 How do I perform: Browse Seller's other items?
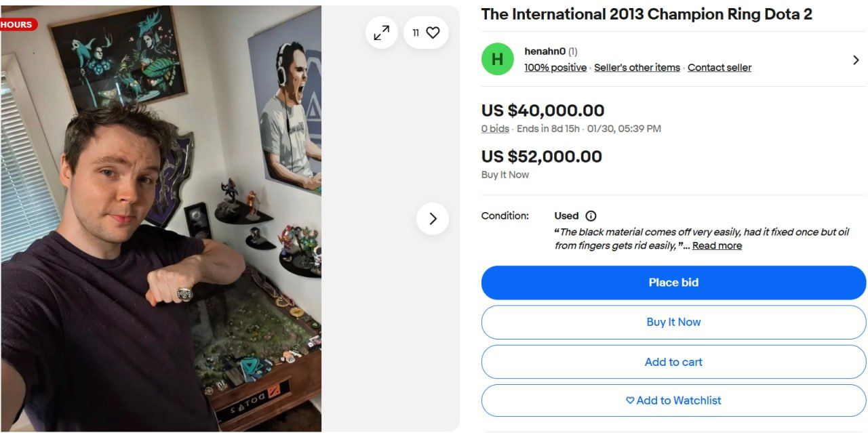pos(637,67)
